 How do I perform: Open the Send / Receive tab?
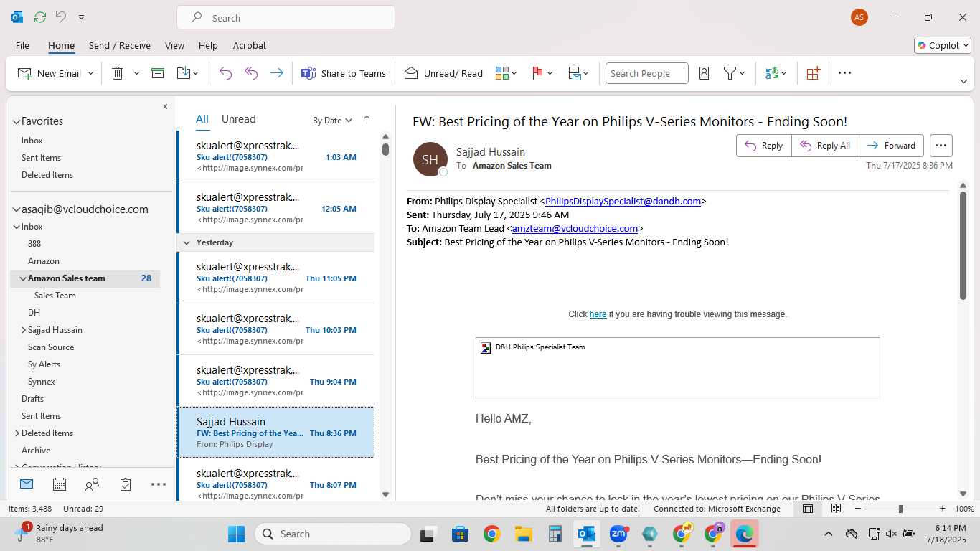[x=120, y=45]
